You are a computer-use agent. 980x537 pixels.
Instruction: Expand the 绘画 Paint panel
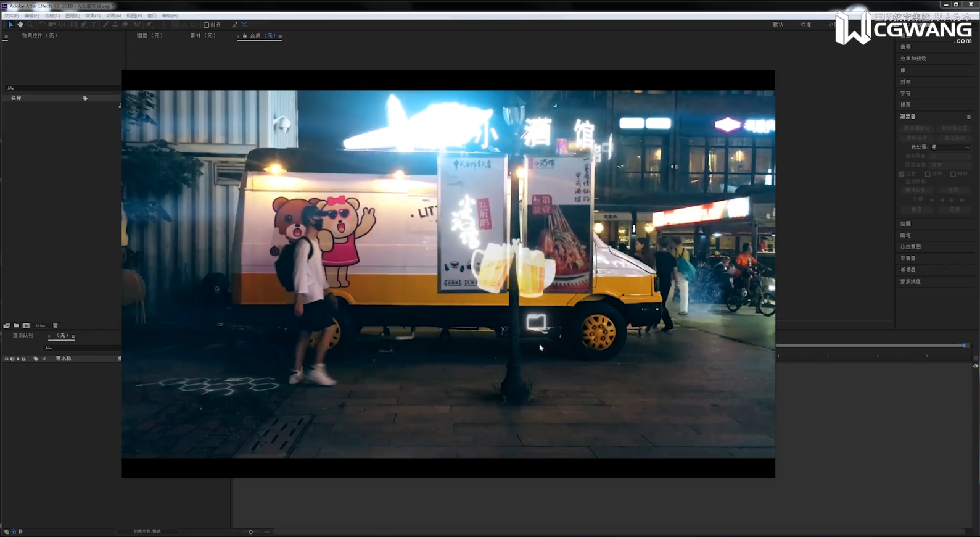point(905,223)
